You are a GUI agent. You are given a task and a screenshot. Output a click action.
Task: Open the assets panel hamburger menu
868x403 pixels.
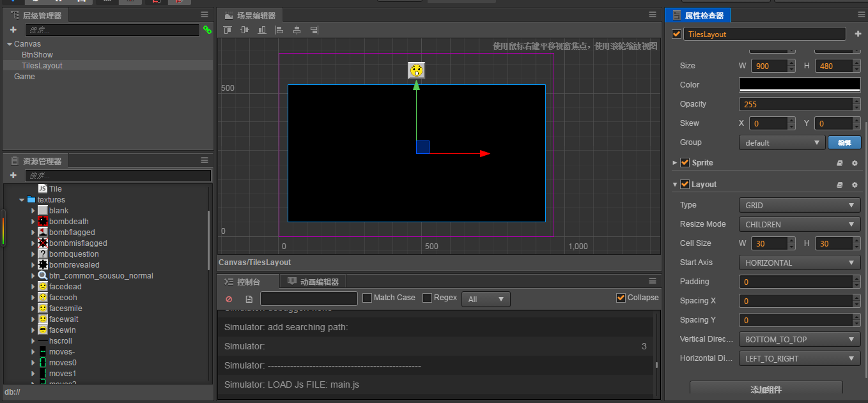[205, 160]
